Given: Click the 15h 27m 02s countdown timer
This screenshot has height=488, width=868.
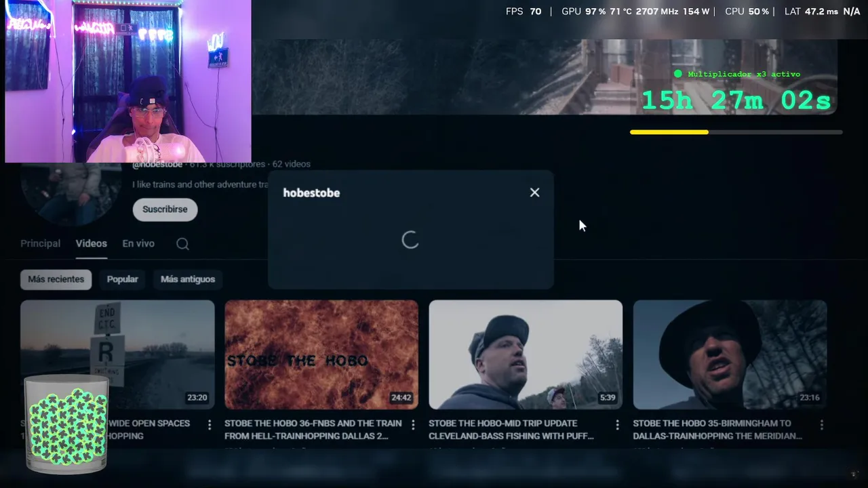Looking at the screenshot, I should [x=736, y=101].
